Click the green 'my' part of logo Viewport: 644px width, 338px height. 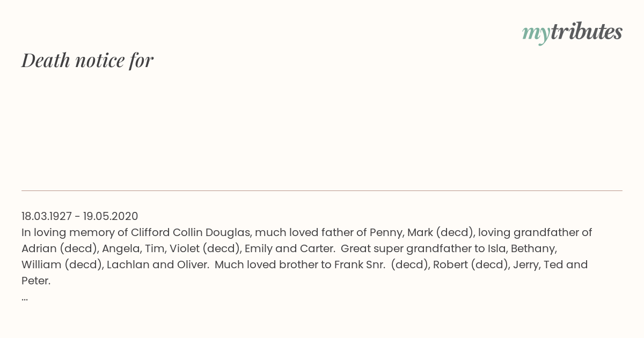[536, 34]
